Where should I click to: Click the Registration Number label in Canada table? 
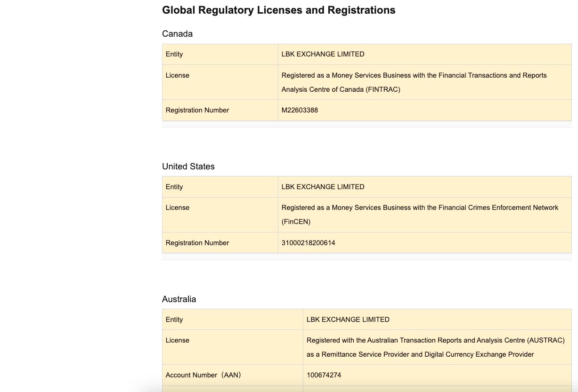pyautogui.click(x=197, y=110)
